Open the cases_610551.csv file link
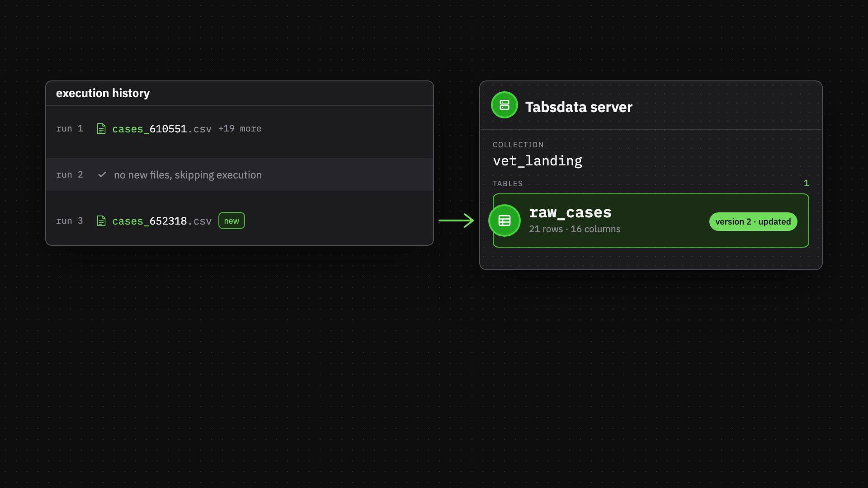 pyautogui.click(x=162, y=129)
